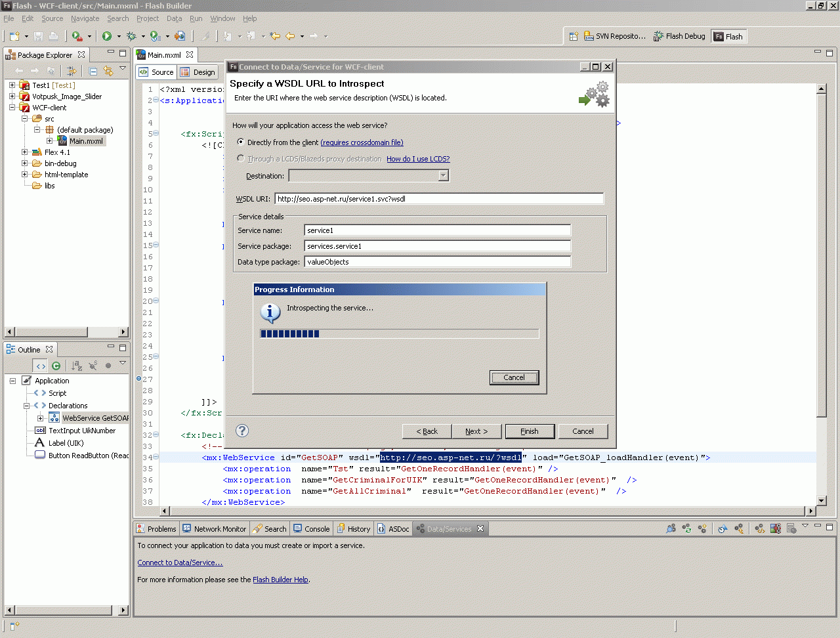This screenshot has height=638, width=840.
Task: Click the Back button in wizard
Action: point(427,431)
